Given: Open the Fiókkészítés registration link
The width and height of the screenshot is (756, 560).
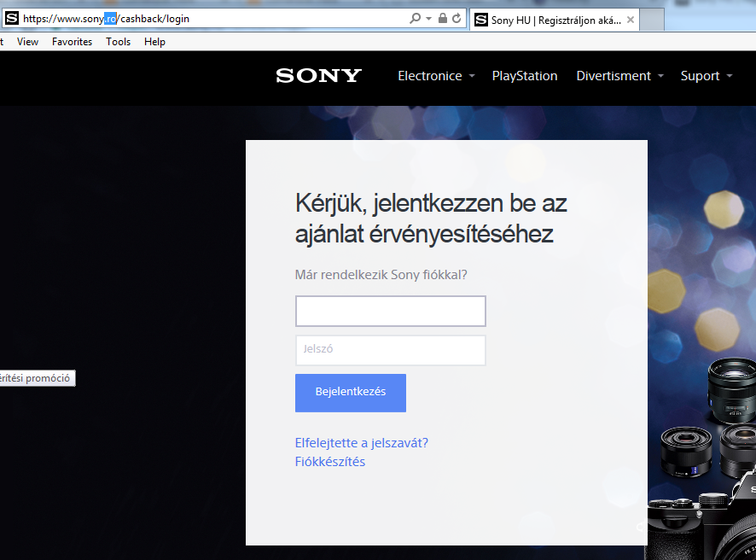Looking at the screenshot, I should point(329,461).
